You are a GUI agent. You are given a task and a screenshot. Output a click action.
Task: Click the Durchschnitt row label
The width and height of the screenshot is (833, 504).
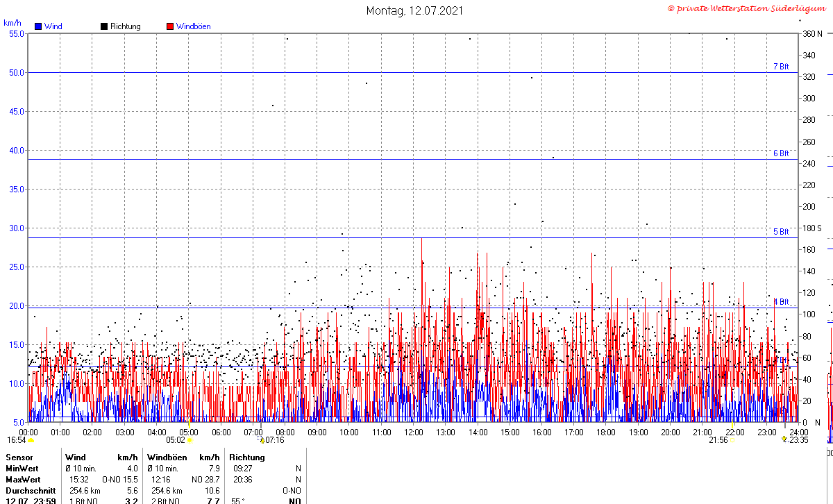coord(31,490)
